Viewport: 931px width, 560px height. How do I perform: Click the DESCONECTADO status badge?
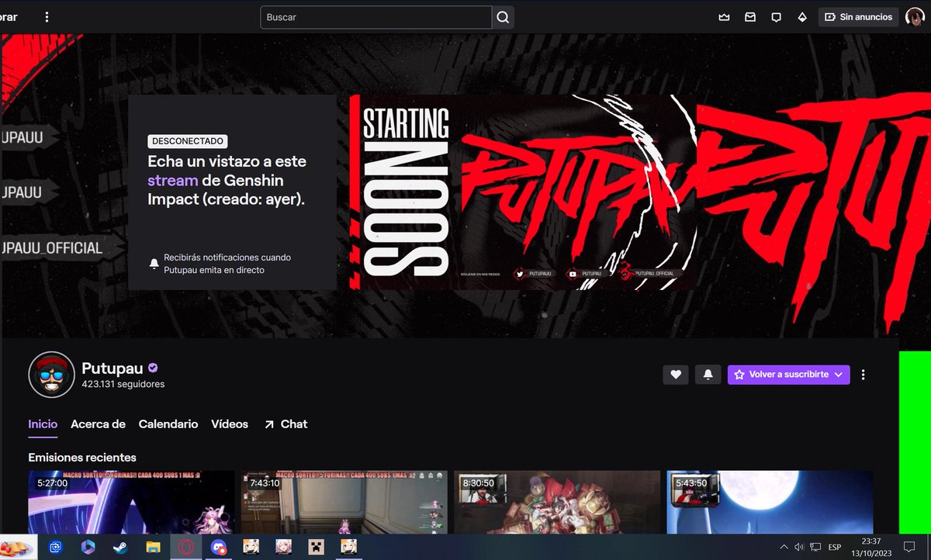pyautogui.click(x=187, y=141)
